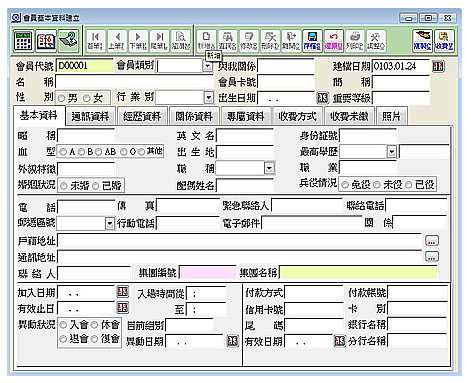The height and width of the screenshot is (383, 471).
Task: Click the 會員代號 field showing D00001
Action: click(x=85, y=66)
